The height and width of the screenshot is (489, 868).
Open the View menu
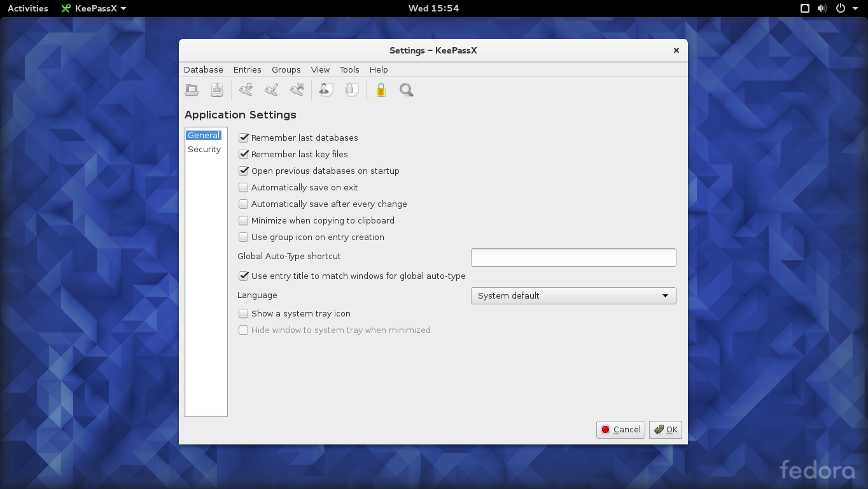[320, 69]
